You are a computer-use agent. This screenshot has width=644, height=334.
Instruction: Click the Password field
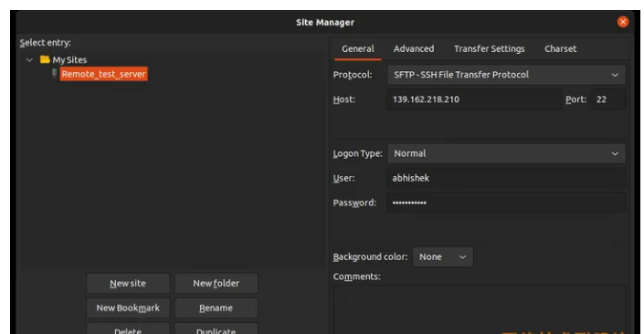click(506, 203)
